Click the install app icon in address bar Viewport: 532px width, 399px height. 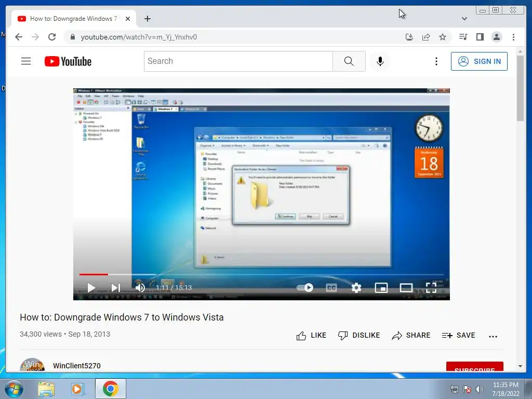tap(409, 37)
